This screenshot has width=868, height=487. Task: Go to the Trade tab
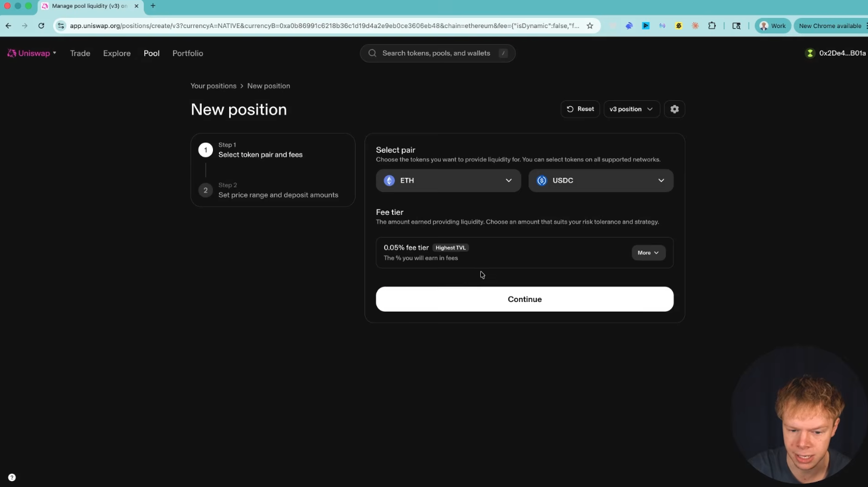pos(80,53)
